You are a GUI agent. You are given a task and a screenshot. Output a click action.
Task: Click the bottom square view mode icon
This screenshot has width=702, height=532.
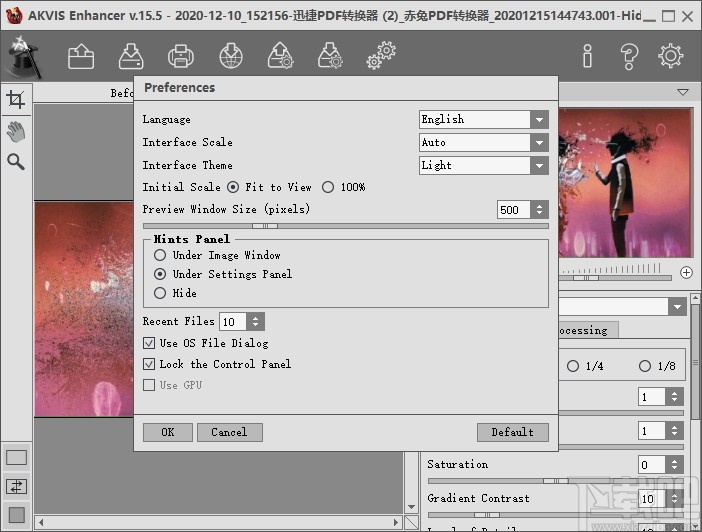point(17,515)
